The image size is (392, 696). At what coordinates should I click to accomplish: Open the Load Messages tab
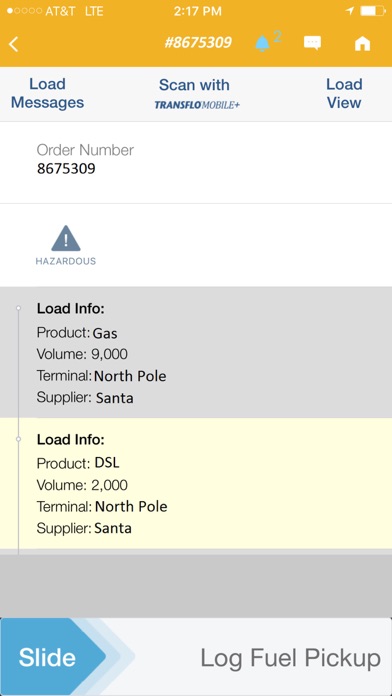click(x=48, y=93)
